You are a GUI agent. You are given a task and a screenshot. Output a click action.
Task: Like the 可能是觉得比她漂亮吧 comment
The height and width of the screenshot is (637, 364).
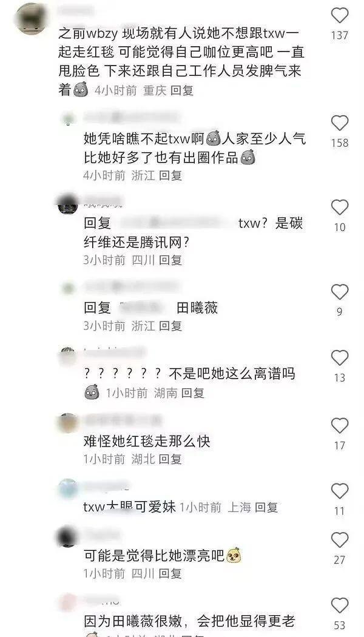pyautogui.click(x=340, y=540)
